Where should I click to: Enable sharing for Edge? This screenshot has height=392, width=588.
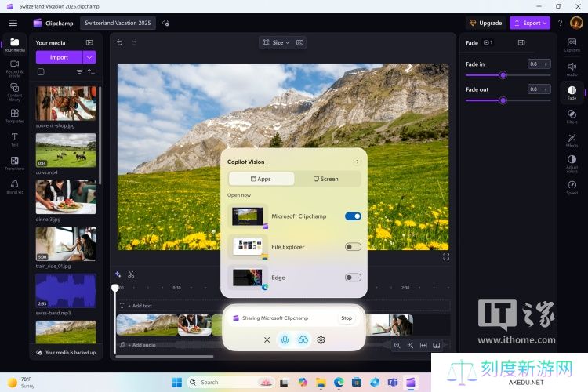[x=353, y=278]
